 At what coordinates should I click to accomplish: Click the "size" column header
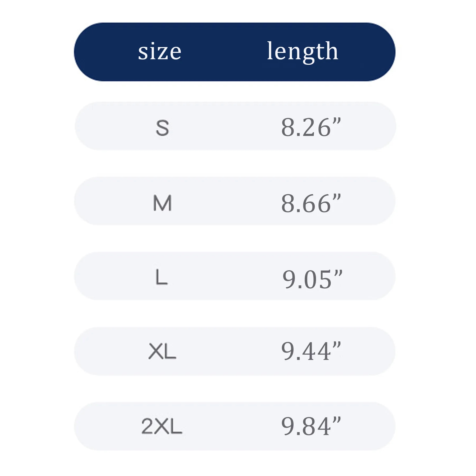[160, 51]
